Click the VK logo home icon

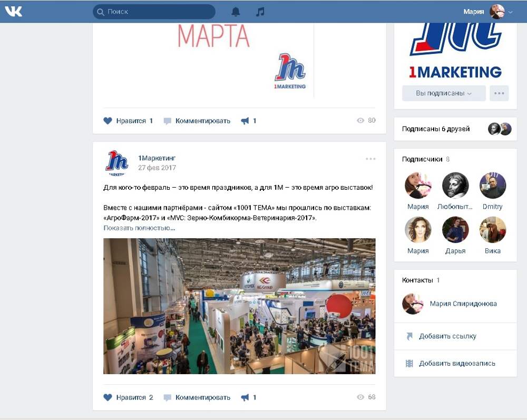(x=14, y=12)
